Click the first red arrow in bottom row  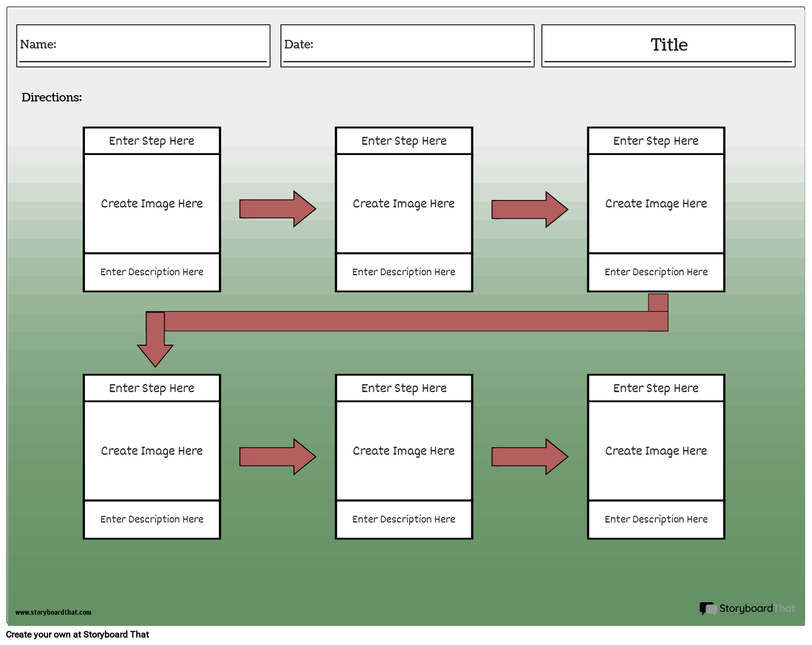278,456
